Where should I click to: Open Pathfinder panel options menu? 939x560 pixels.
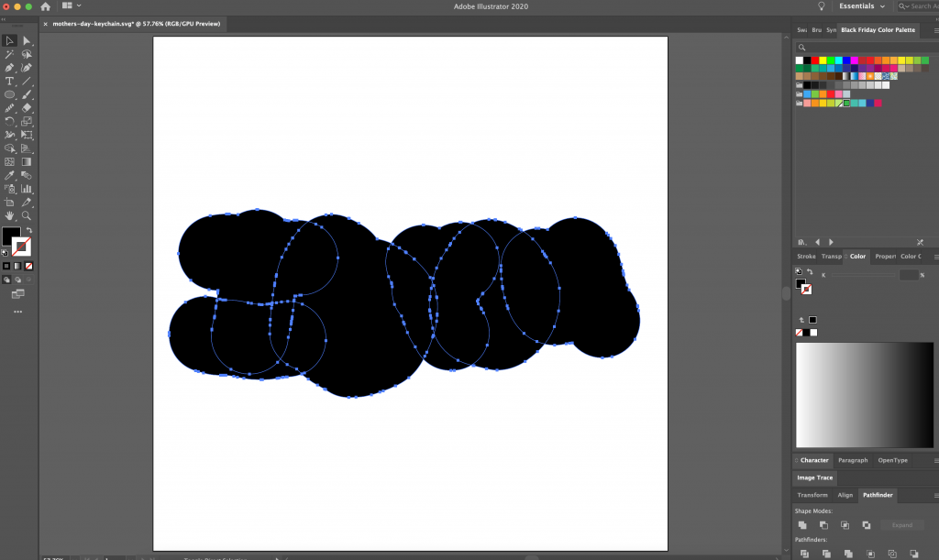935,495
